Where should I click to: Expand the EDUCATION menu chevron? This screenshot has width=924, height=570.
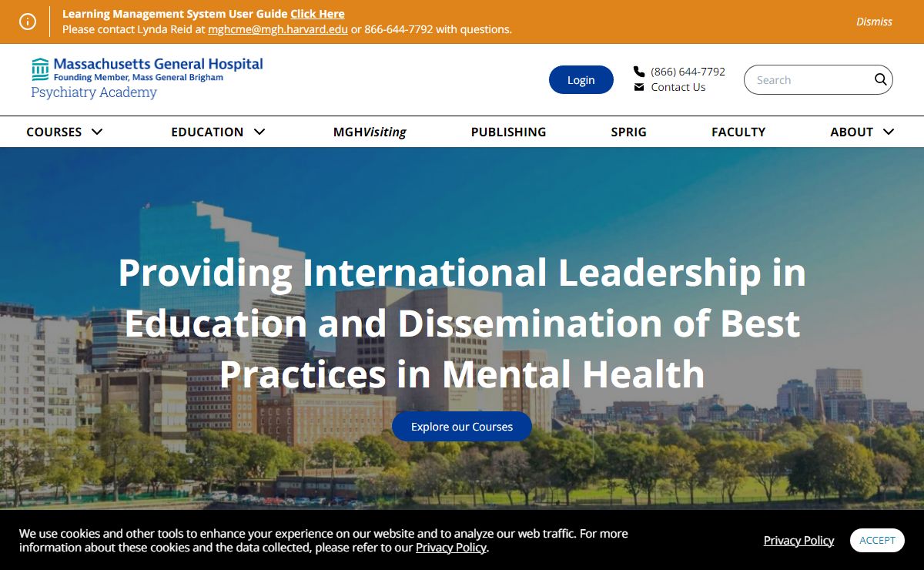(259, 132)
